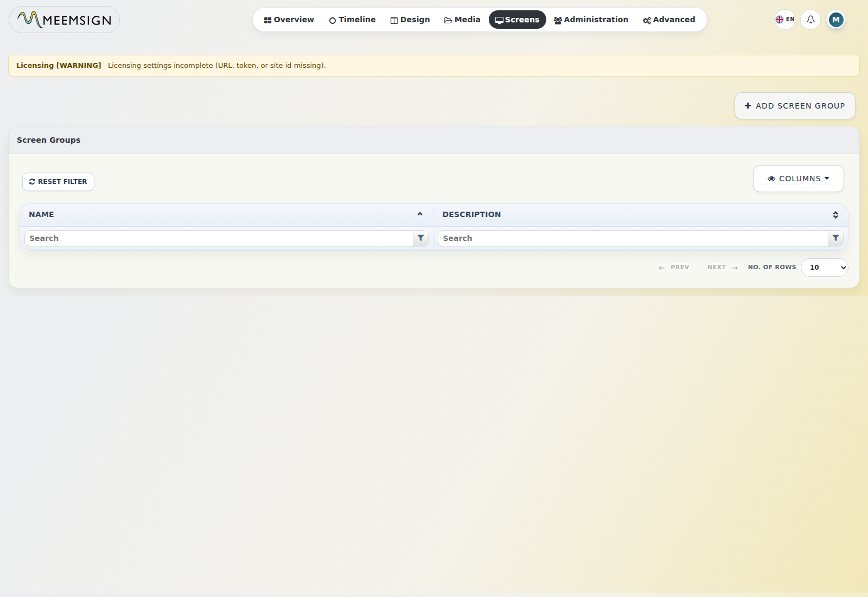Open the Overview menu
868x597 pixels.
[x=289, y=20]
